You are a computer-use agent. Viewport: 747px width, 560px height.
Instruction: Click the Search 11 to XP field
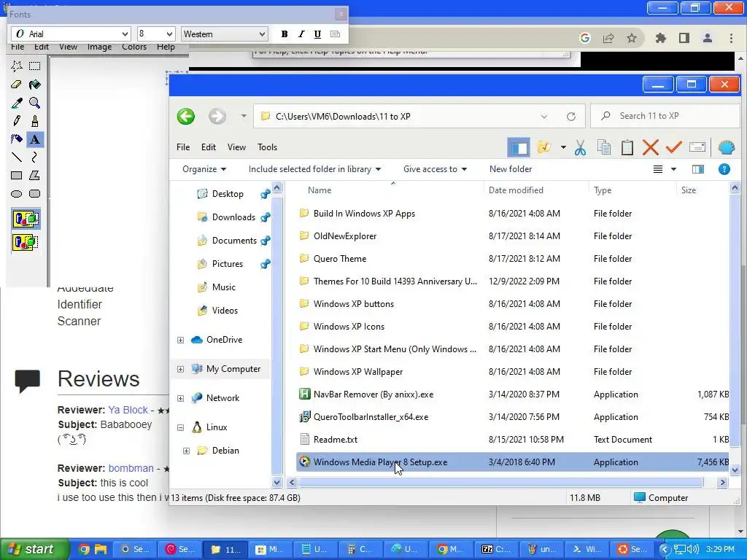click(665, 116)
